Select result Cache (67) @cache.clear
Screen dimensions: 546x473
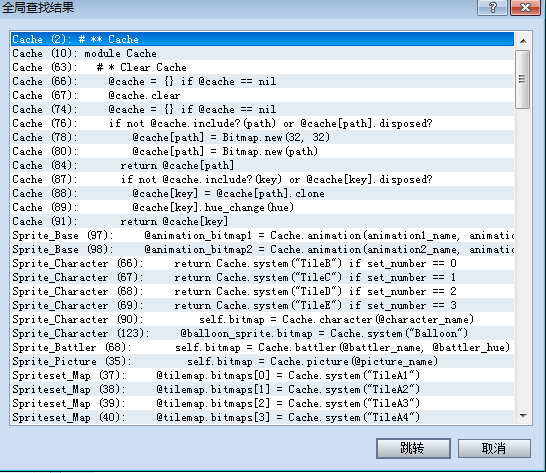[262, 95]
